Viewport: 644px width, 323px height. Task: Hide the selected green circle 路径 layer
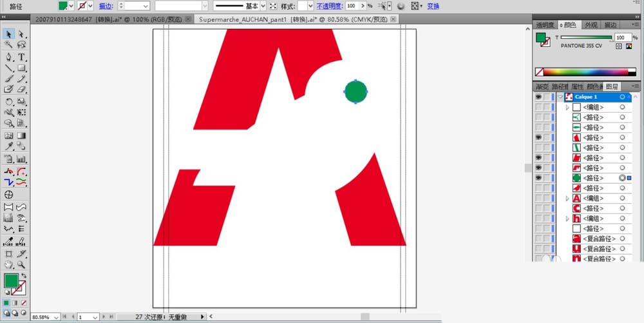coord(538,178)
